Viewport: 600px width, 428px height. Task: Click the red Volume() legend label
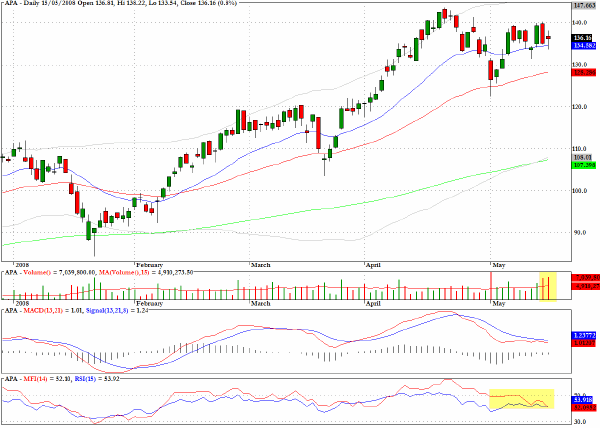[x=37, y=272]
